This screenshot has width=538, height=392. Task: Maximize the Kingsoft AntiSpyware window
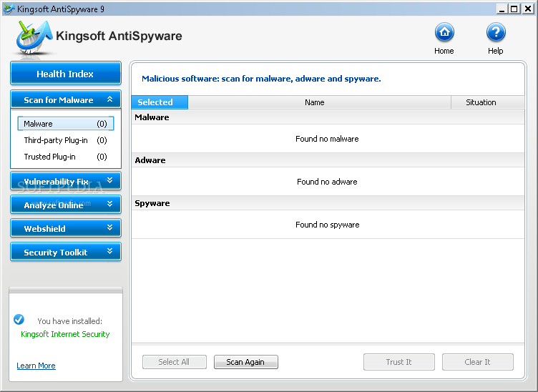514,9
